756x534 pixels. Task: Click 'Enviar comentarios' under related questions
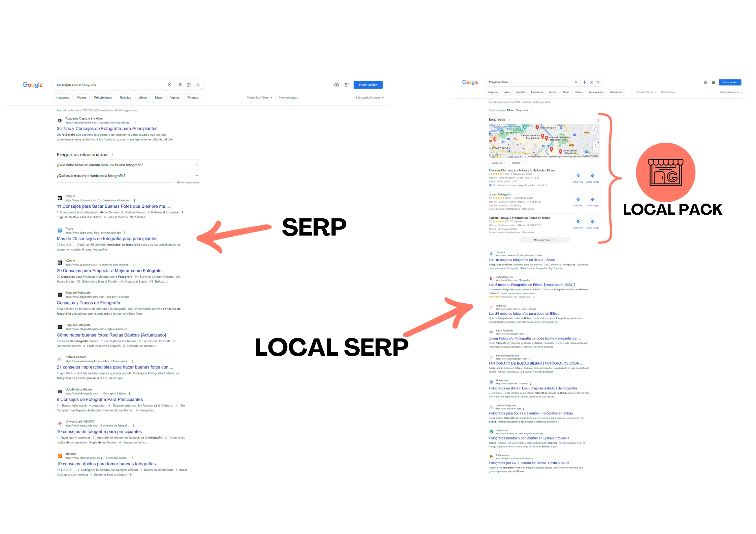pyautogui.click(x=188, y=183)
